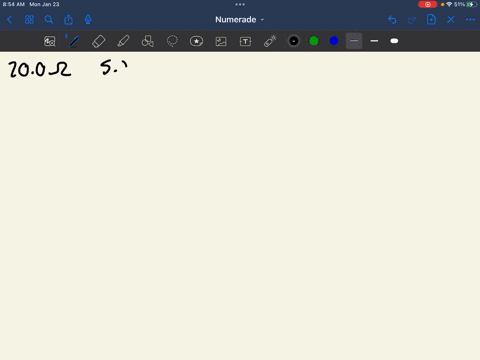Open the search magnifier
Viewport: 480px width, 360px height.
pos(49,20)
